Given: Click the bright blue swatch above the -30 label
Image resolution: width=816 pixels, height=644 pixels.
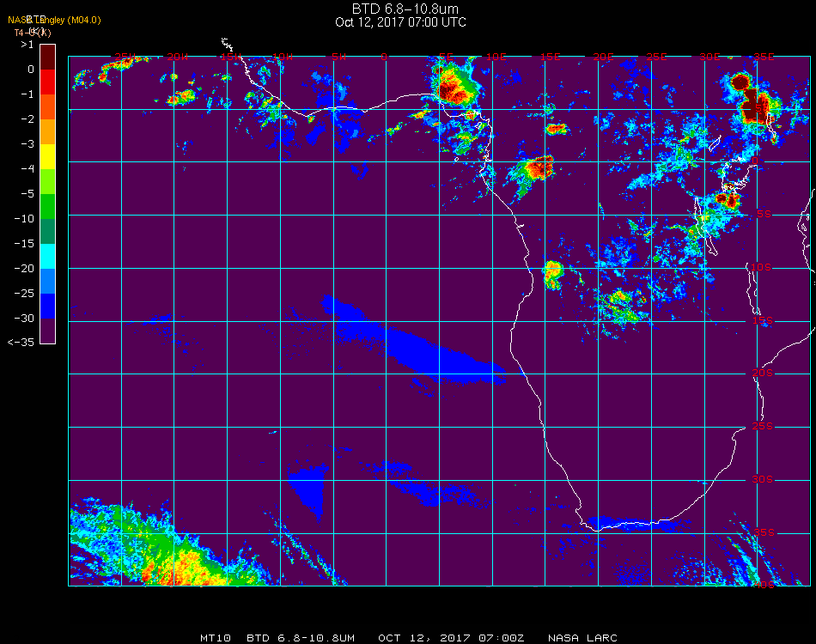Looking at the screenshot, I should [x=47, y=307].
